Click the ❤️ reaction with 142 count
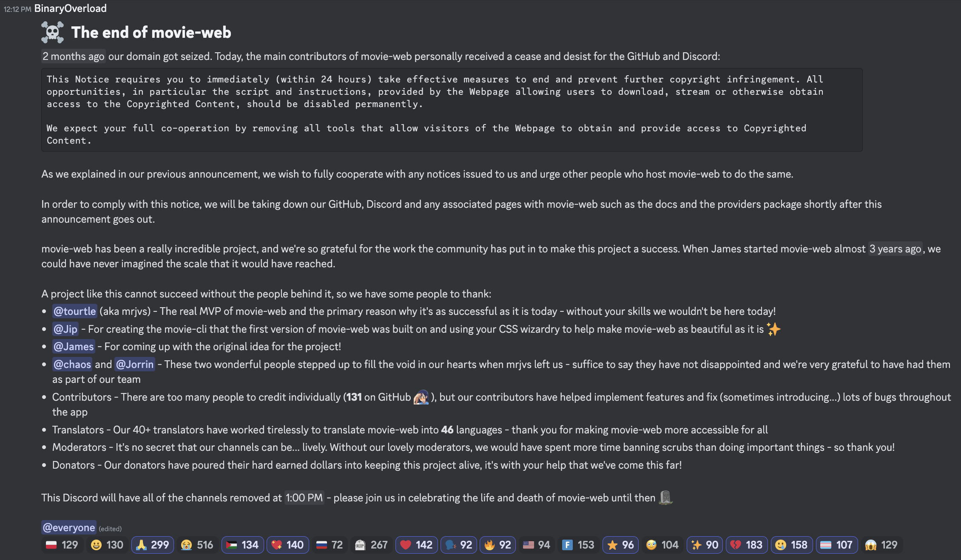 415,543
